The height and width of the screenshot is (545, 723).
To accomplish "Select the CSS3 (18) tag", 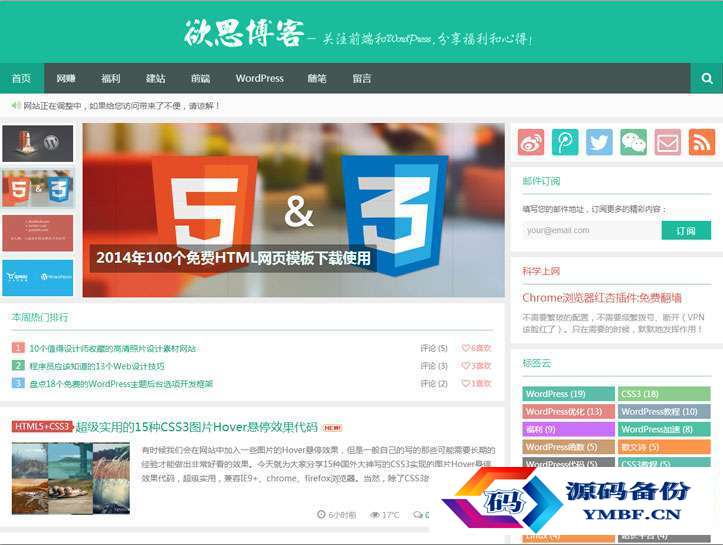I will [664, 394].
